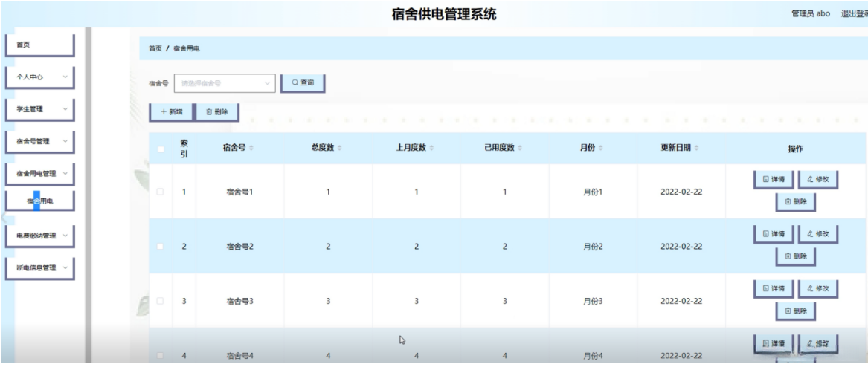Click 修改 for row 宿舍号4
The height and width of the screenshot is (367, 868).
818,343
